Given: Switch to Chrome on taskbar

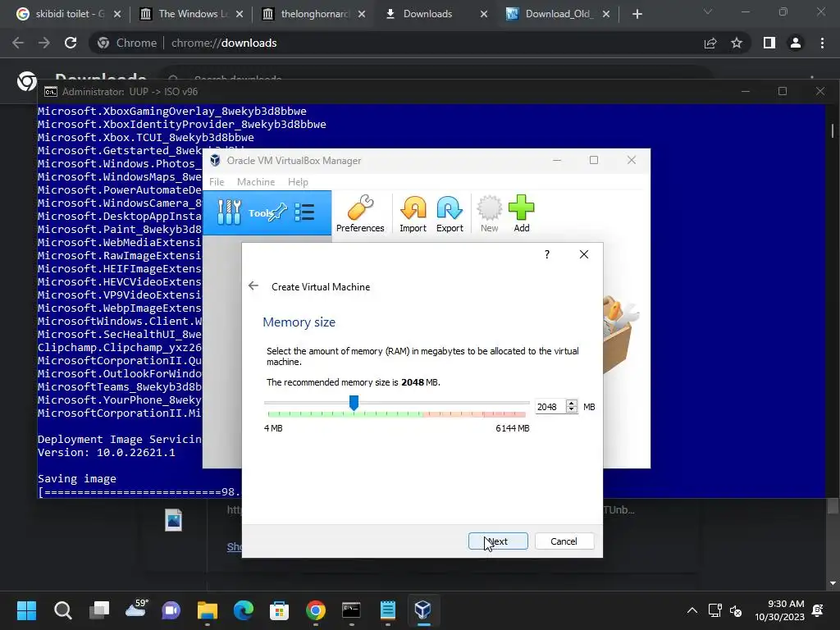Looking at the screenshot, I should pyautogui.click(x=316, y=610).
